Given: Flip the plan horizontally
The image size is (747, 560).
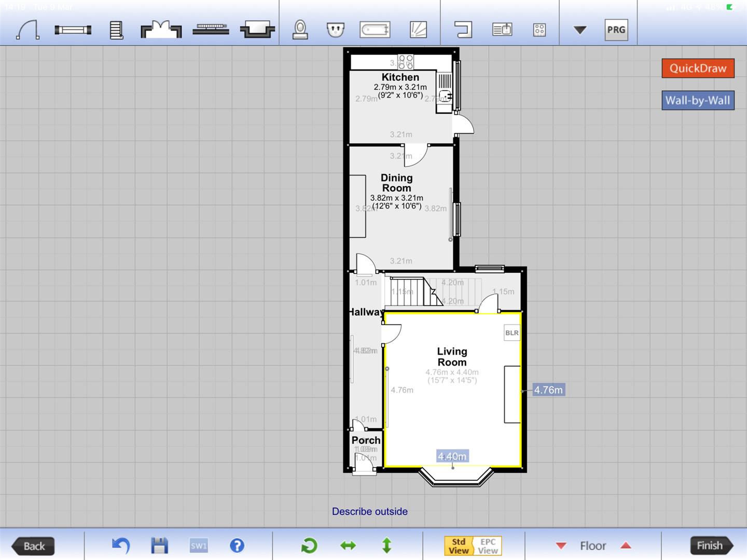Looking at the screenshot, I should coord(348,545).
